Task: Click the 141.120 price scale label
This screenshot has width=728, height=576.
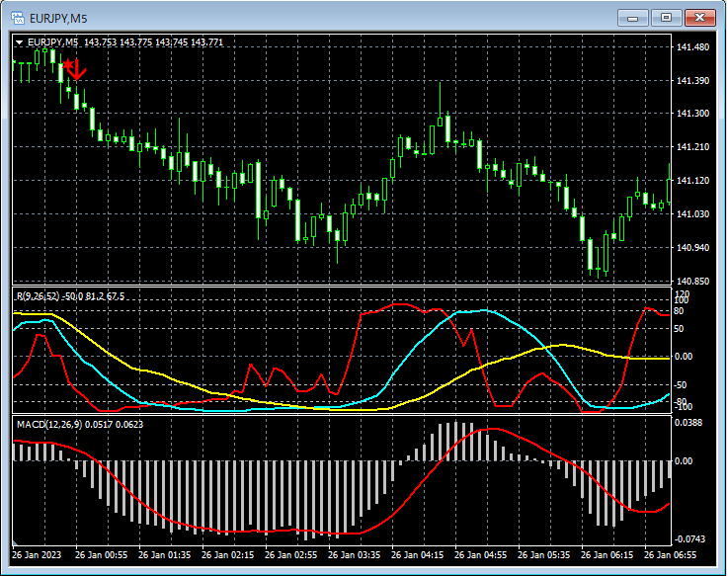Action: coord(693,180)
